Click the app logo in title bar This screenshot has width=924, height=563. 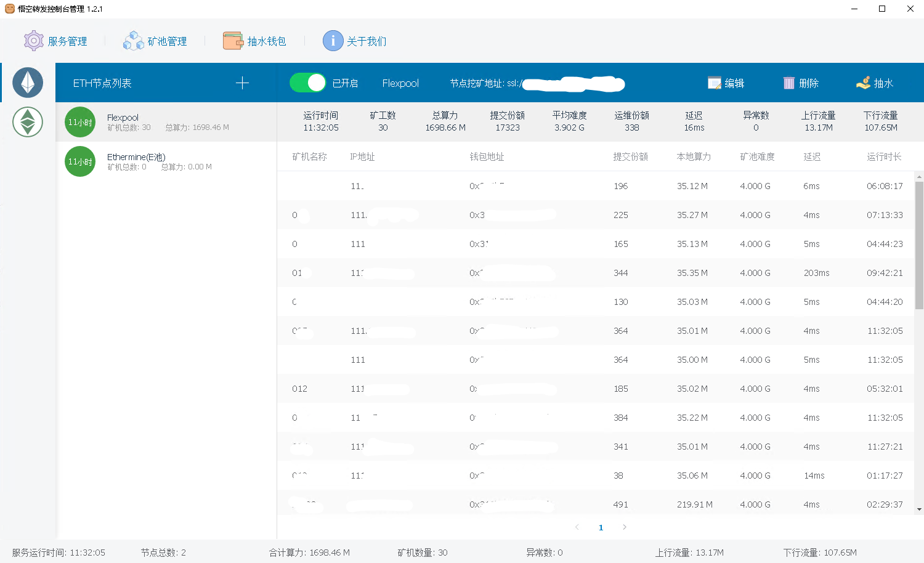tap(10, 9)
